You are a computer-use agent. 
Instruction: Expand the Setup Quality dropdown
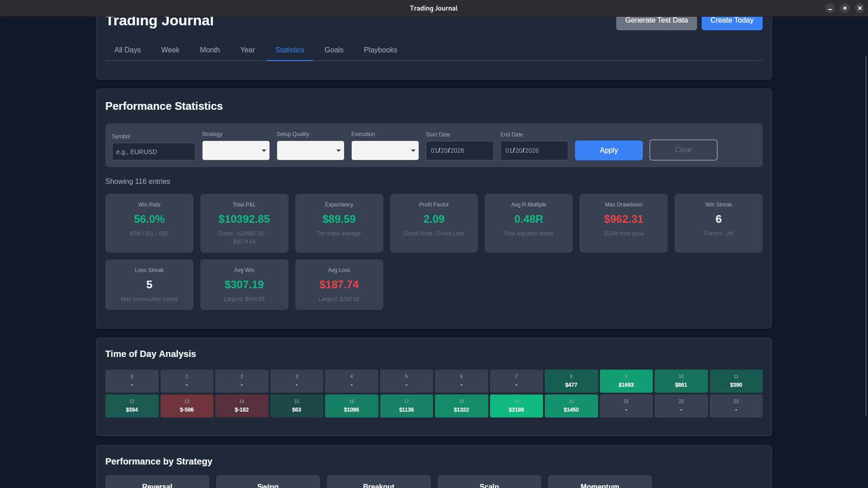310,150
